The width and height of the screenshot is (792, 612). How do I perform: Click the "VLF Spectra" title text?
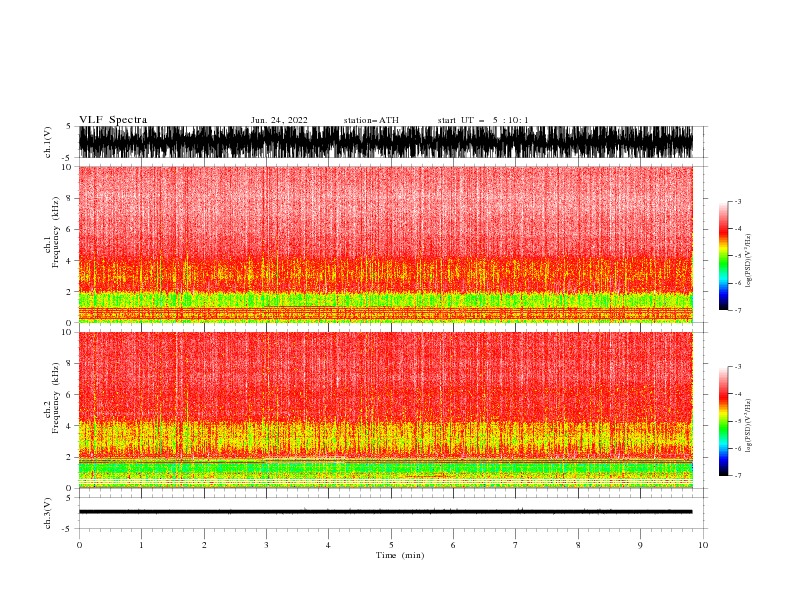click(x=113, y=120)
